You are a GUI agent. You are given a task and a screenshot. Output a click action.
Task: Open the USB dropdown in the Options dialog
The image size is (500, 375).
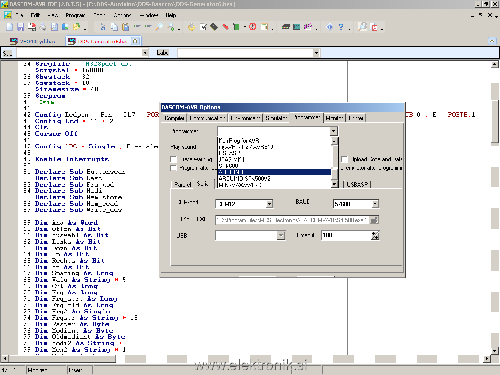tap(281, 236)
